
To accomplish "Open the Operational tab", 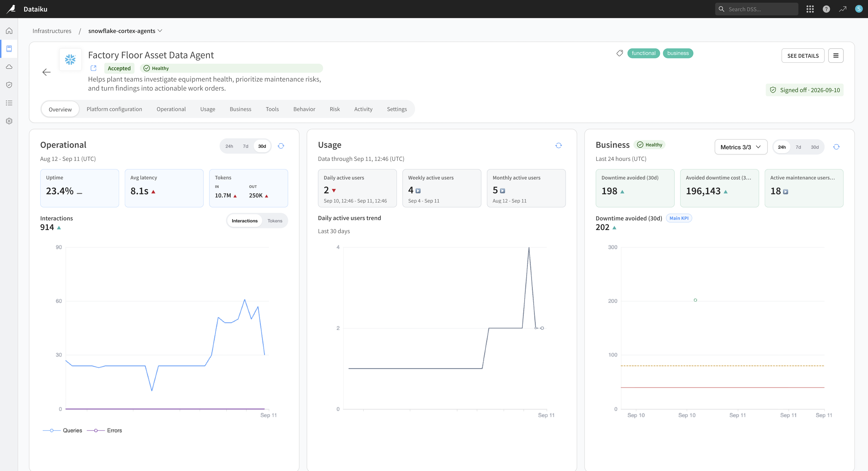I will click(x=171, y=109).
